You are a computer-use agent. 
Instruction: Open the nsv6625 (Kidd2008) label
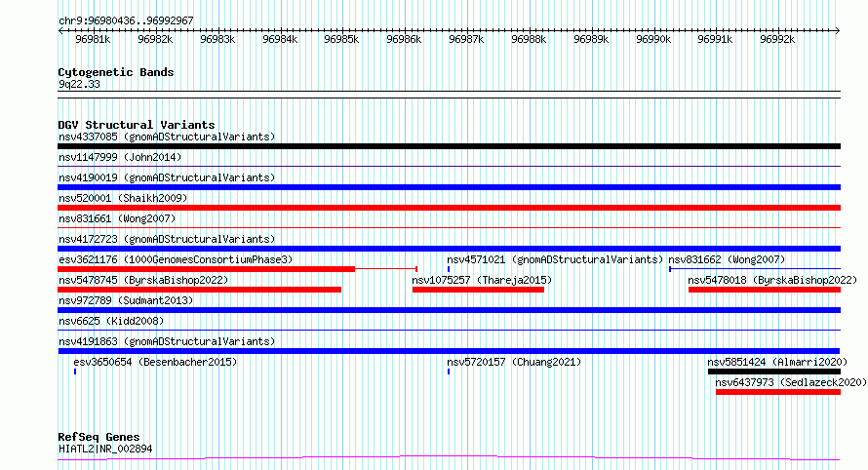[x=111, y=321]
